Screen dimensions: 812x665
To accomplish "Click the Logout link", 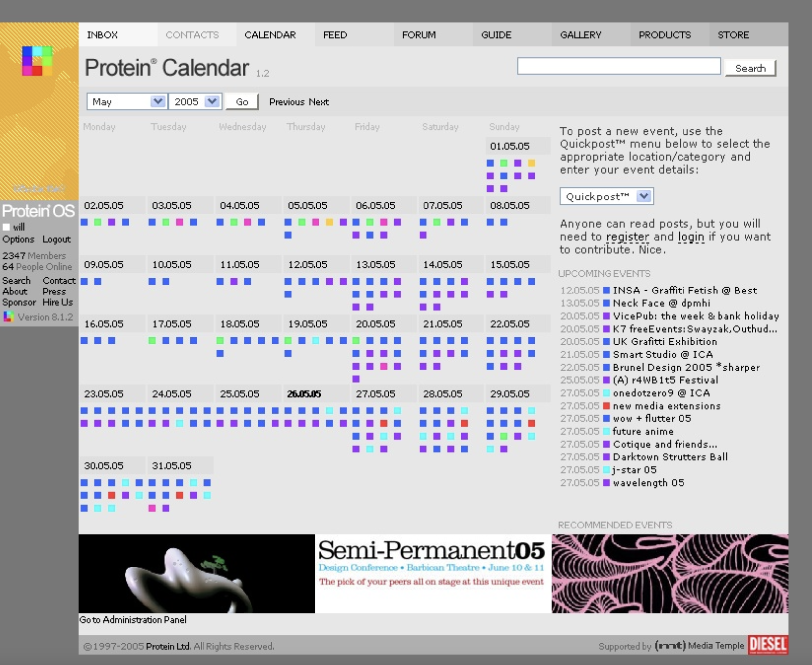I will pyautogui.click(x=56, y=239).
